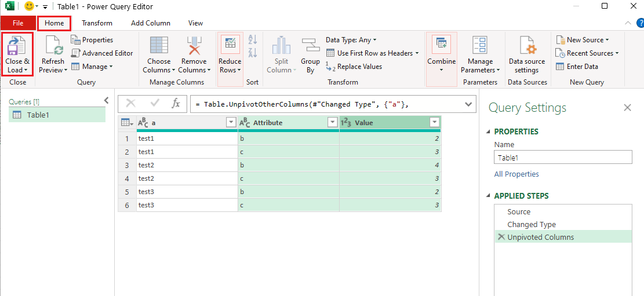The width and height of the screenshot is (644, 296).
Task: Change the data type icon of column a
Action: pos(143,122)
